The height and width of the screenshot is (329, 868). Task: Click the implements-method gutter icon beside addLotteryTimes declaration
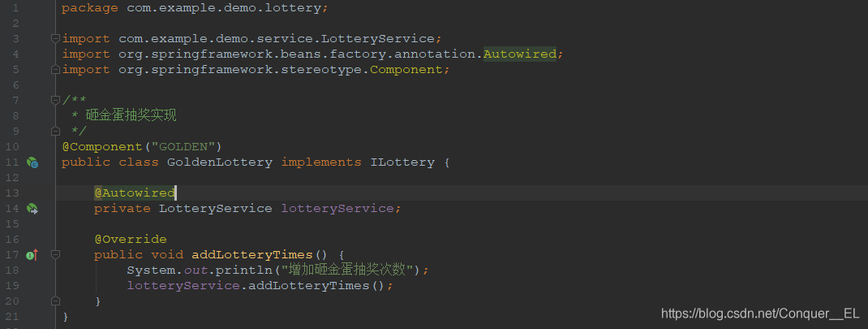coord(32,255)
